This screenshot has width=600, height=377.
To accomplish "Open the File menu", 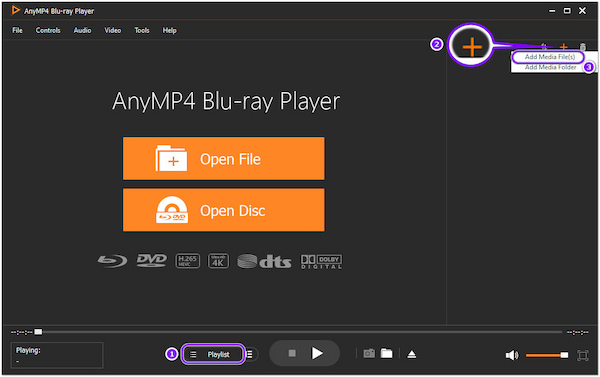I will coord(17,30).
